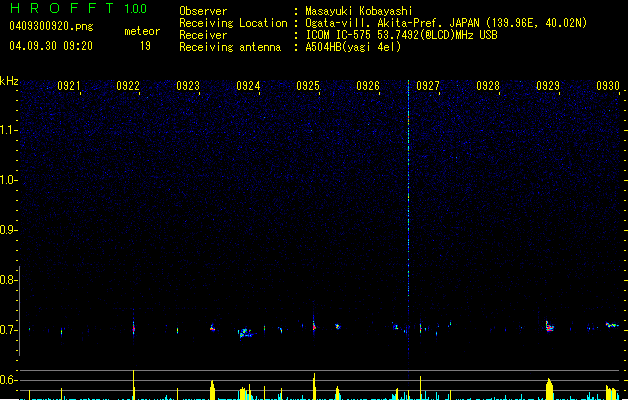Click the wide yellow intensity bar below 0929
The height and width of the screenshot is (400, 629).
(549, 388)
